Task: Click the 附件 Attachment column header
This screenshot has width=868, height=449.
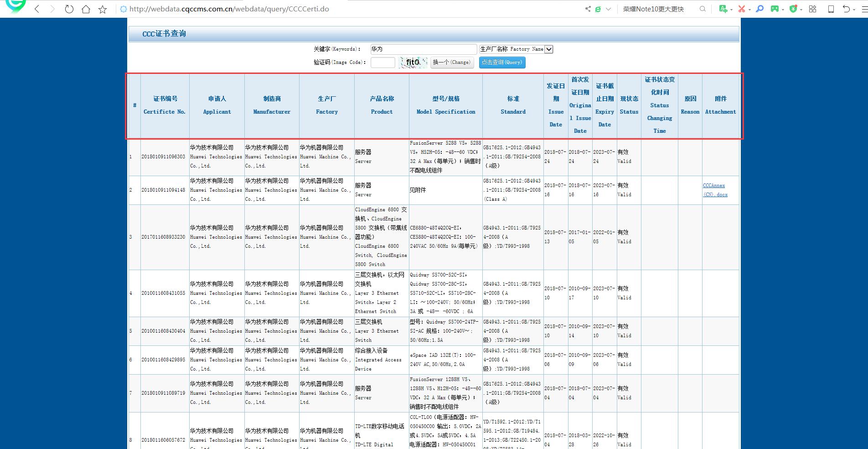Action: 720,105
